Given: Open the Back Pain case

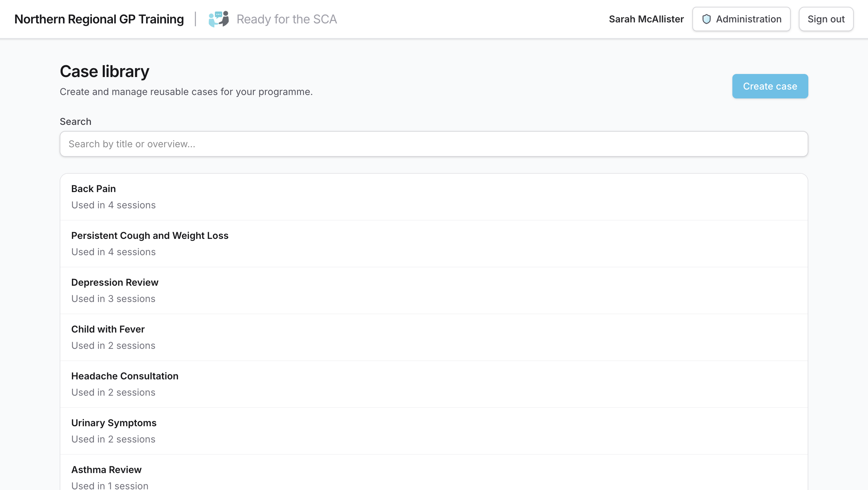Looking at the screenshot, I should [x=94, y=189].
